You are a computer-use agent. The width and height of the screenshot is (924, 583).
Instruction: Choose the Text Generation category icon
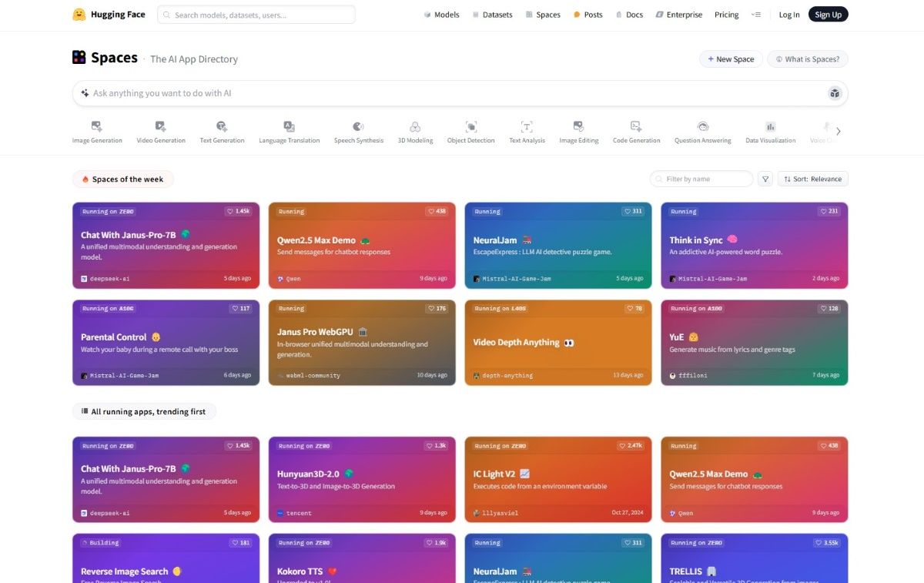coord(222,126)
